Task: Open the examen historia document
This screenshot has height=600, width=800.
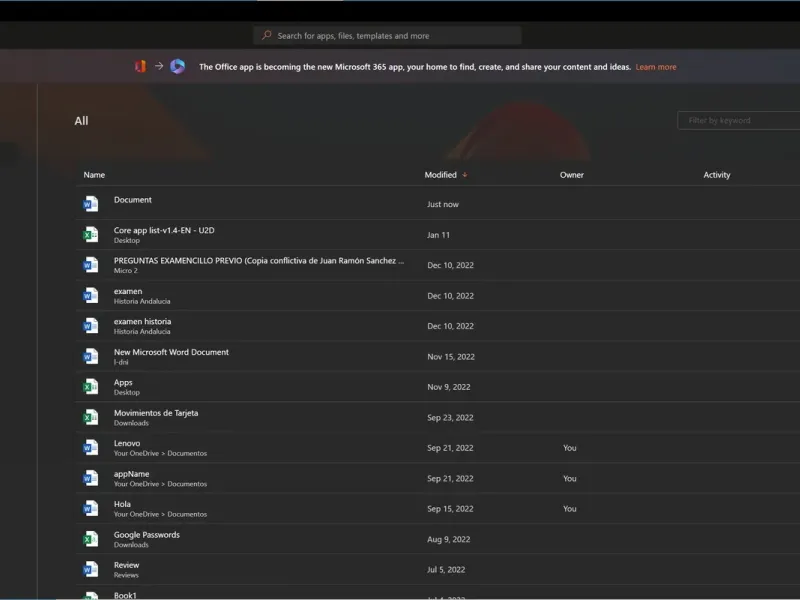Action: [x=142, y=321]
